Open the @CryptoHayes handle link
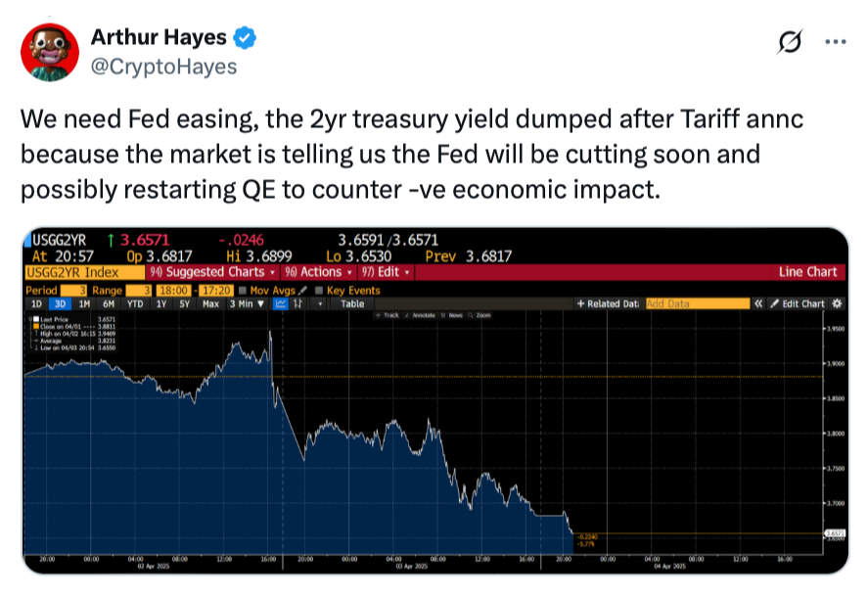868x598 pixels. pos(163,66)
